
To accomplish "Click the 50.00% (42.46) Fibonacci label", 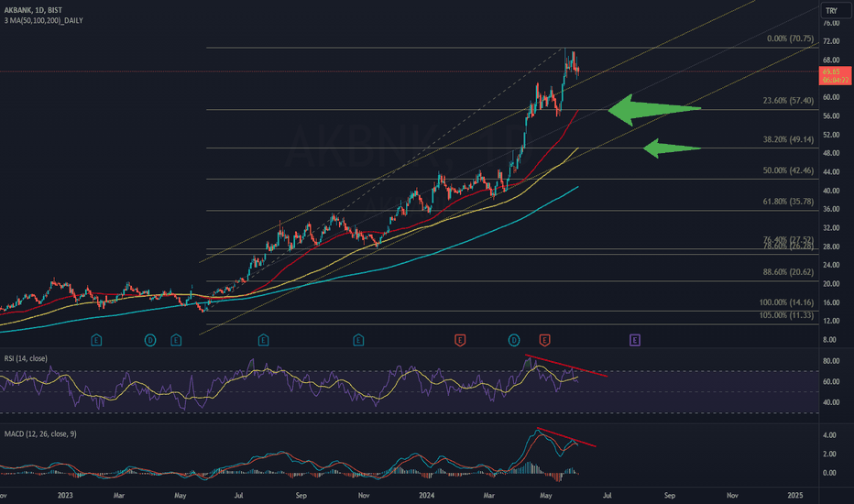I will (x=788, y=170).
